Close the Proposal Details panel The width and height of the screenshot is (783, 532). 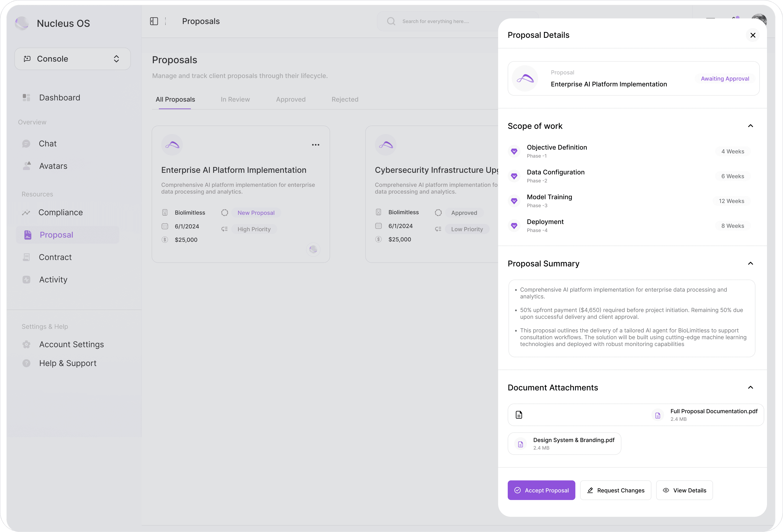pos(753,35)
